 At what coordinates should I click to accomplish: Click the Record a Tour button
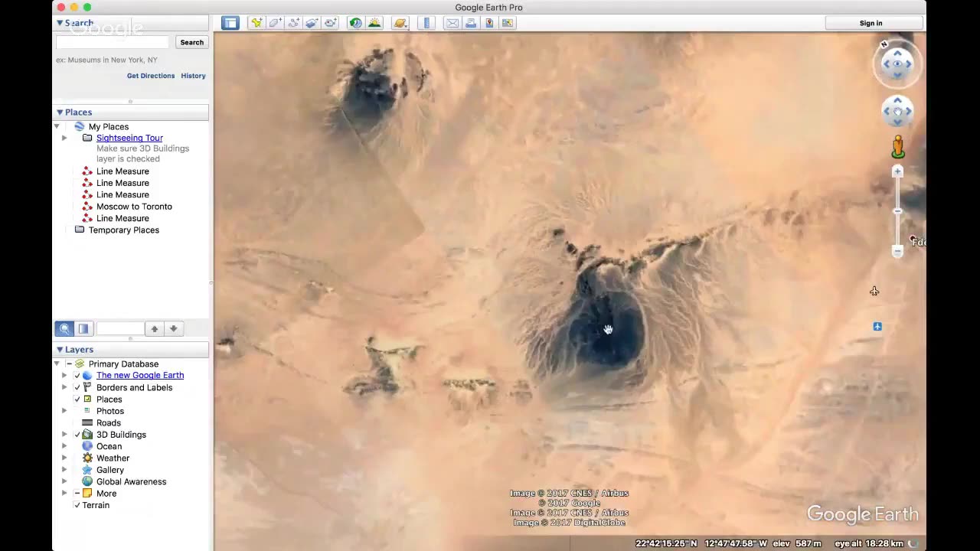coord(330,23)
